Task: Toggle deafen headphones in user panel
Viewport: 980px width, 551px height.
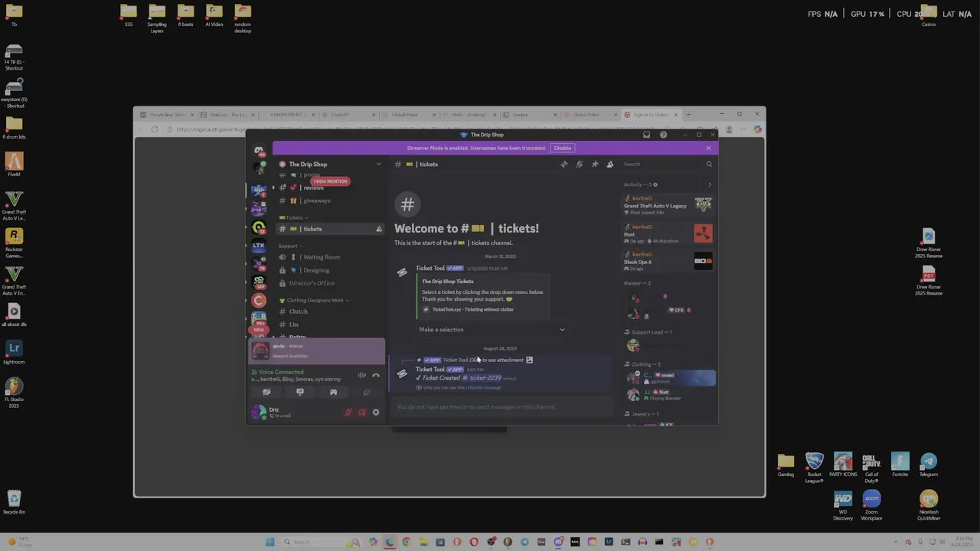Action: pyautogui.click(x=362, y=412)
